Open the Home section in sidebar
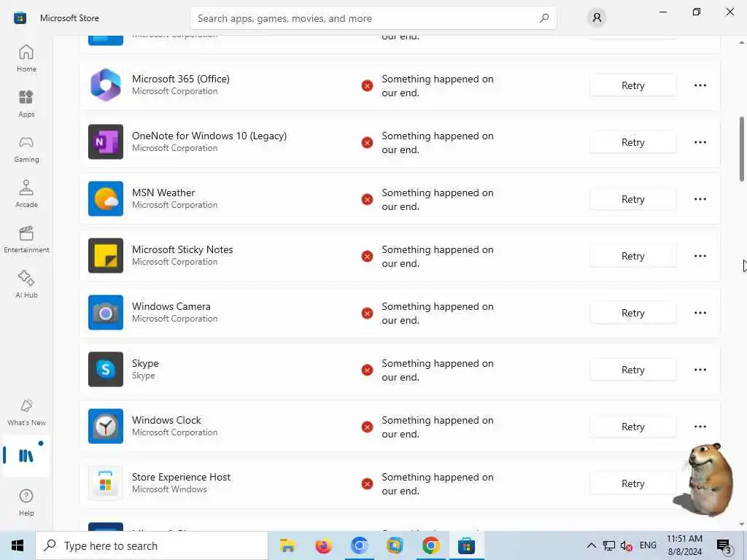747x560 pixels. [26, 58]
